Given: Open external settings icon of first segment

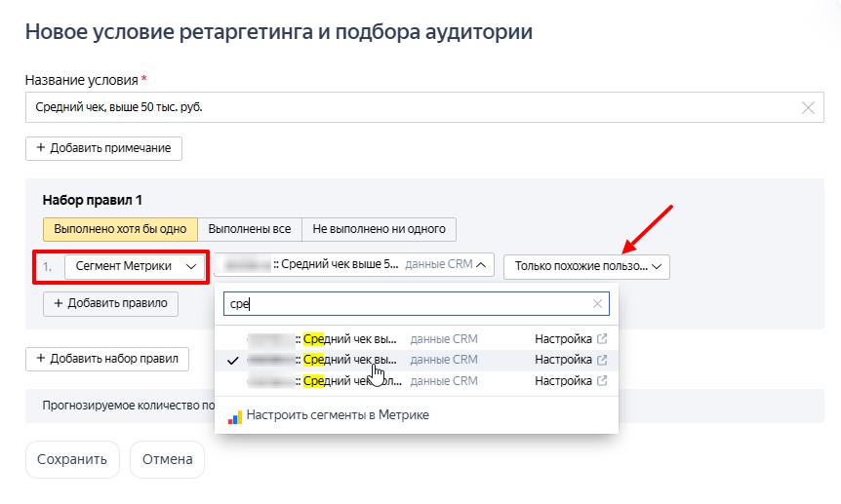Looking at the screenshot, I should click(x=602, y=339).
